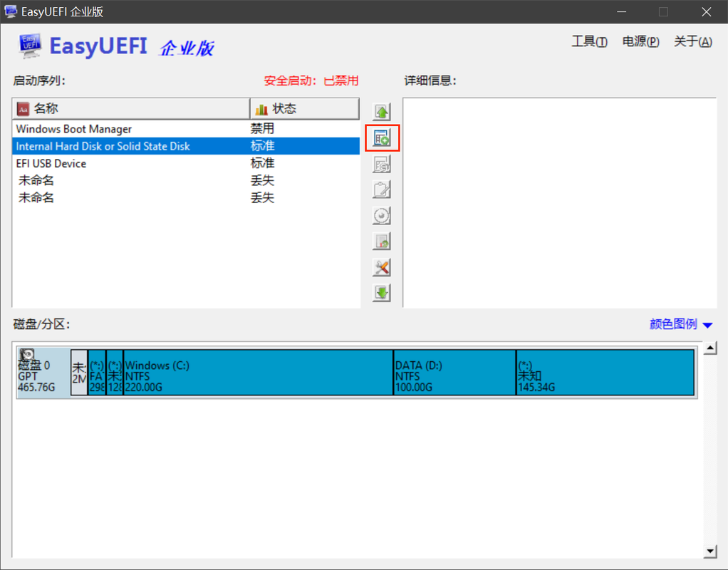Sort by the 名称 column header
Image resolution: width=728 pixels, height=570 pixels.
[x=131, y=109]
